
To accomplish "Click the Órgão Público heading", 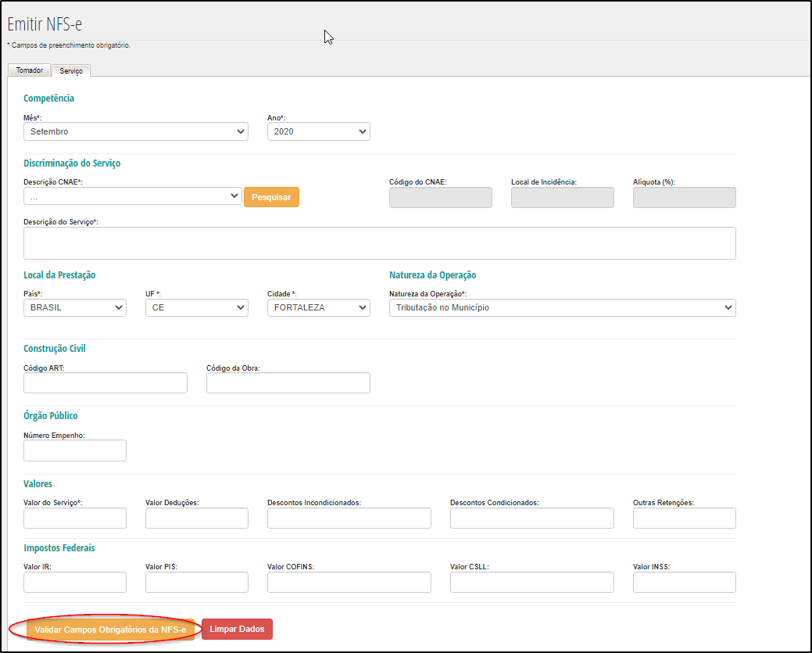I will [50, 415].
